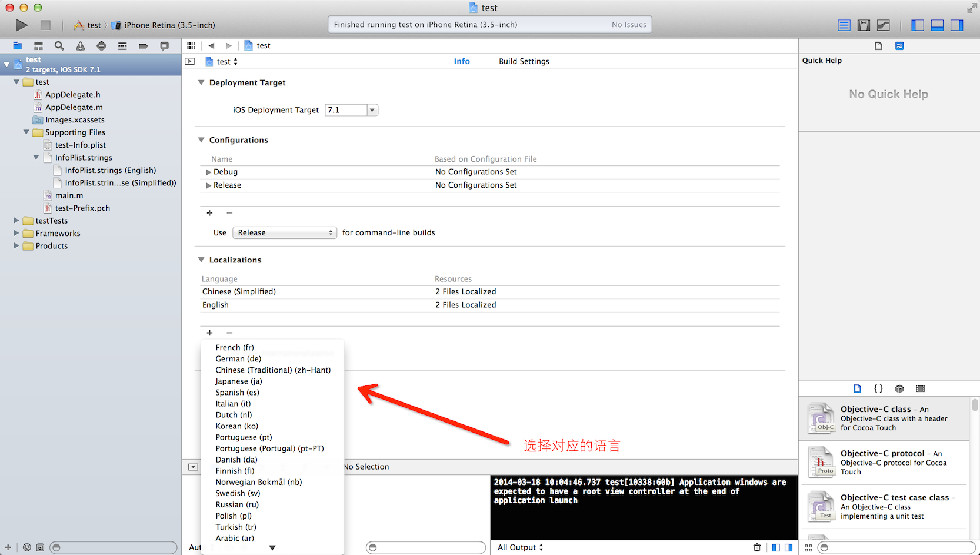
Task: Open the Test navigator
Action: [x=101, y=46]
